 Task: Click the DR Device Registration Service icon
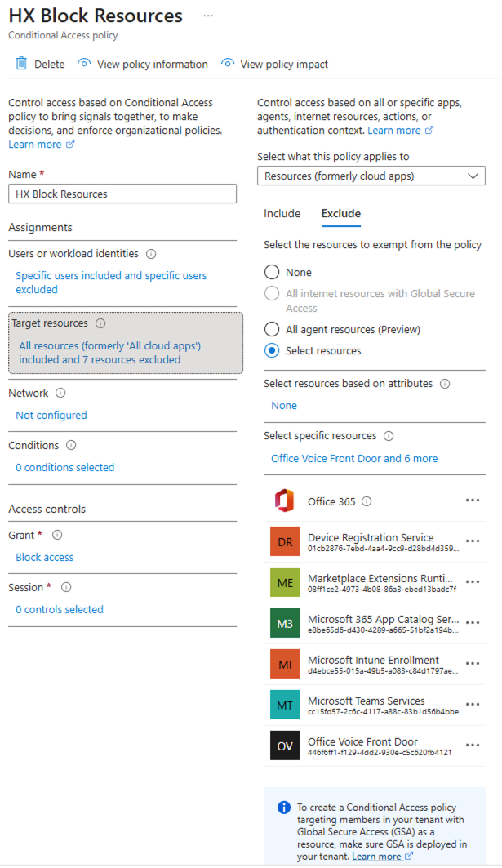click(285, 541)
